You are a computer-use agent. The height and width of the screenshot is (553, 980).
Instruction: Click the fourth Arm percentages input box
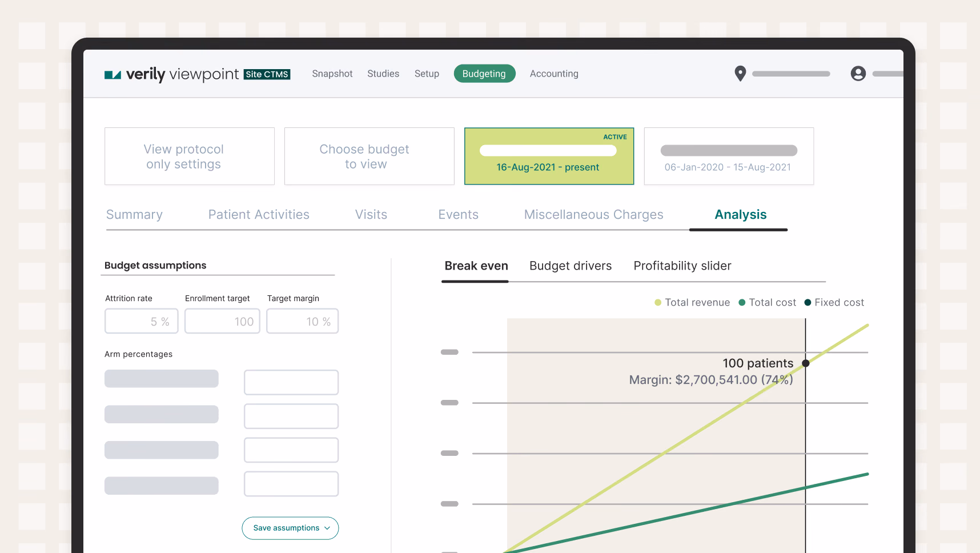pyautogui.click(x=291, y=484)
